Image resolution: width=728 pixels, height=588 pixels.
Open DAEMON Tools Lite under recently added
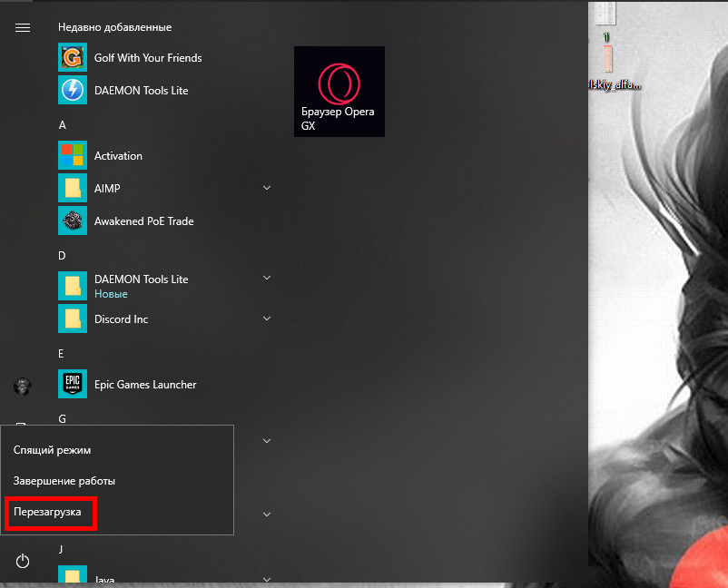(x=141, y=91)
